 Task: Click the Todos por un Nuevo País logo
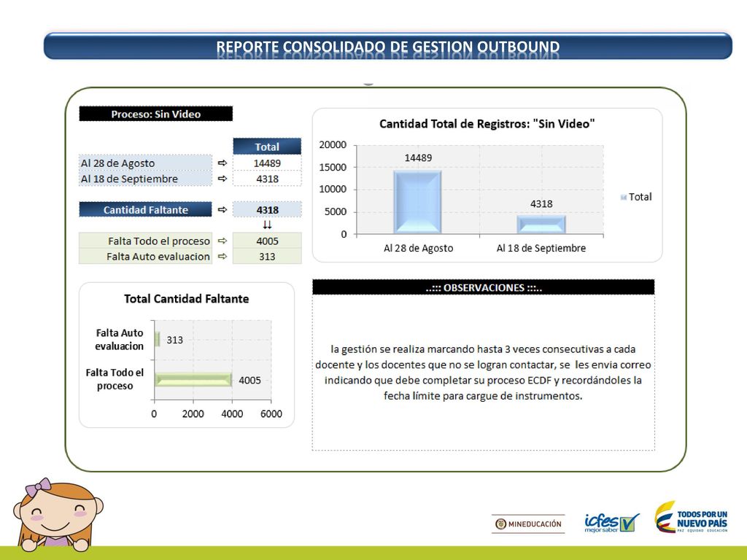(692, 518)
